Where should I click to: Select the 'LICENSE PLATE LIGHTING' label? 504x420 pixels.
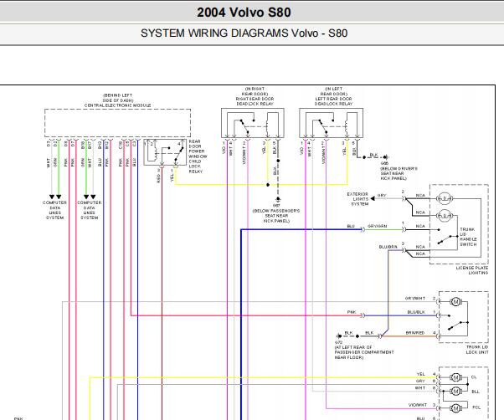pos(472,270)
